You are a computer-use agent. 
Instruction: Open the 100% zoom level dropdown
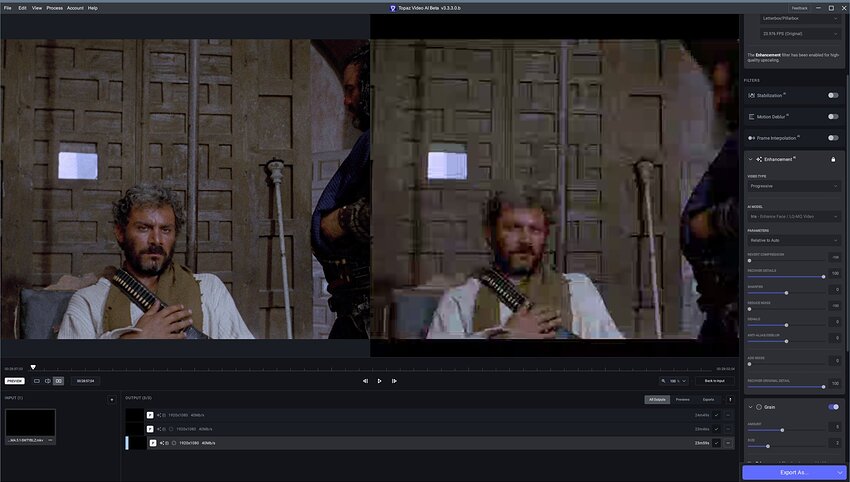pyautogui.click(x=678, y=381)
